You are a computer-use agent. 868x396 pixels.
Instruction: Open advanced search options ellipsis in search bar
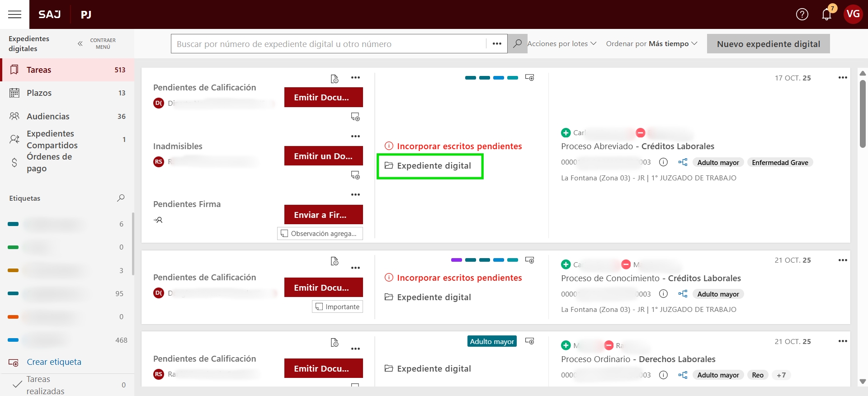coord(497,44)
